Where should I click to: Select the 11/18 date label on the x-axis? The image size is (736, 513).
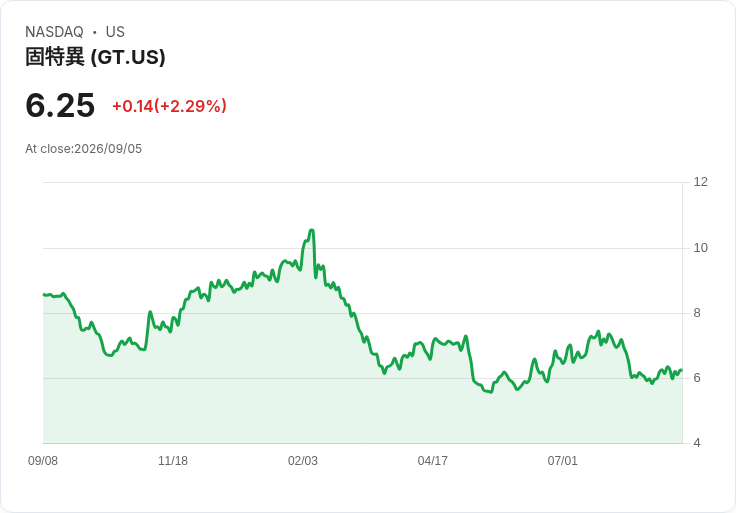(x=173, y=461)
